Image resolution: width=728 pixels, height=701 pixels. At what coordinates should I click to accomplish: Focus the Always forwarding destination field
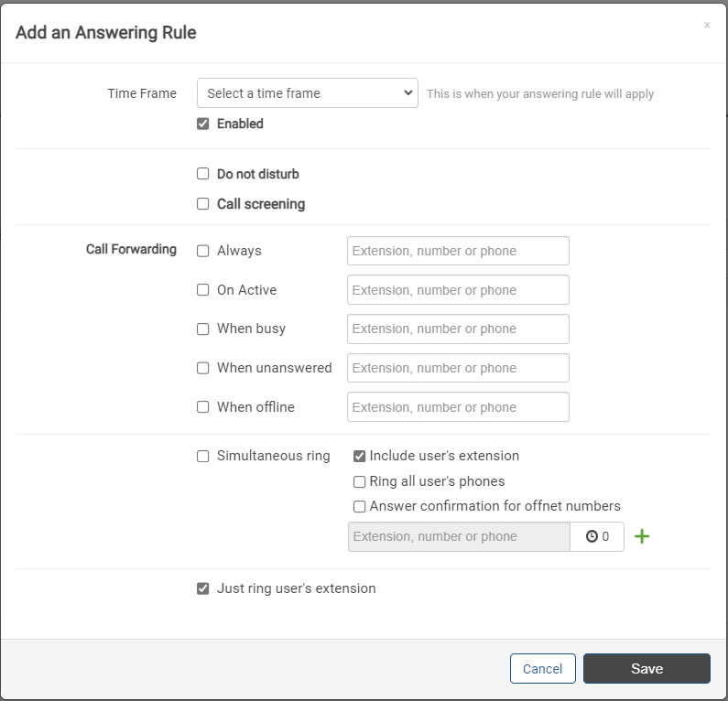click(458, 251)
